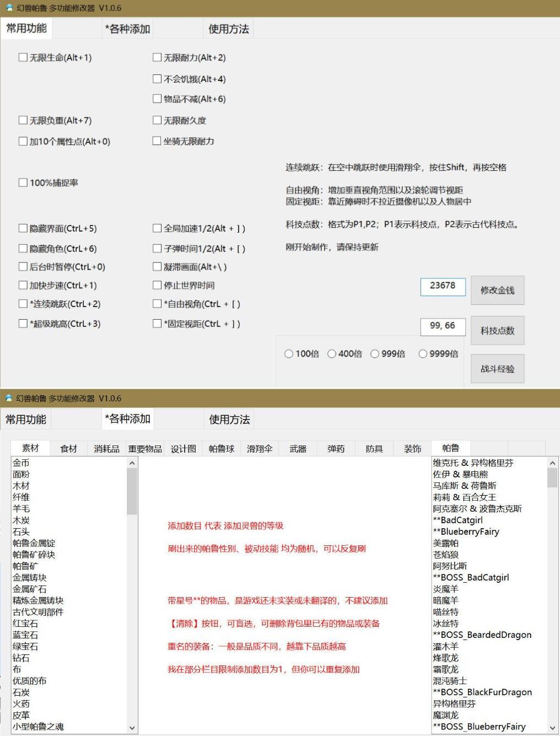
Task: Select **BOSS_BeardedDragon in the Pal list
Action: click(482, 635)
